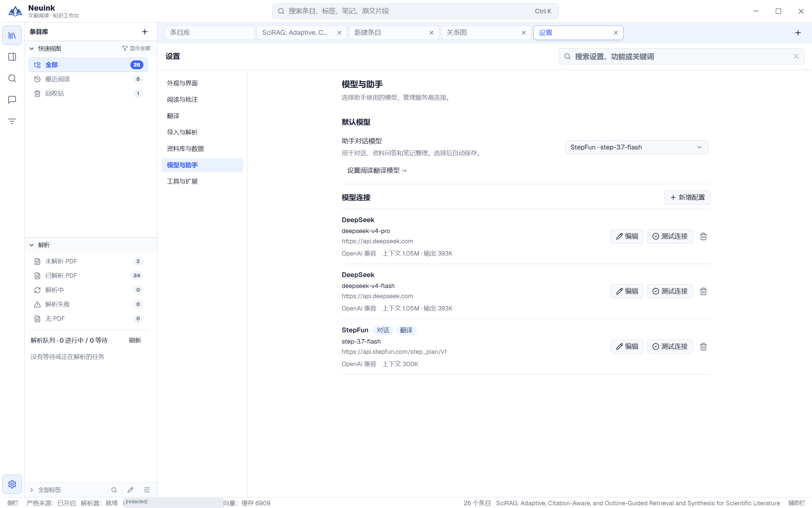Test step-3.7-flash connection
The width and height of the screenshot is (812, 508).
point(670,347)
